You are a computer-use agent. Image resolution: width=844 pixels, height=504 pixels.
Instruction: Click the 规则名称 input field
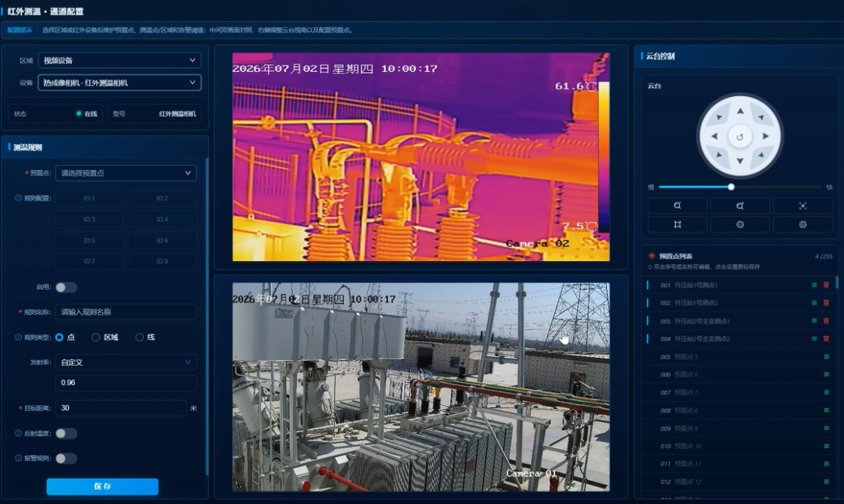[x=126, y=312]
